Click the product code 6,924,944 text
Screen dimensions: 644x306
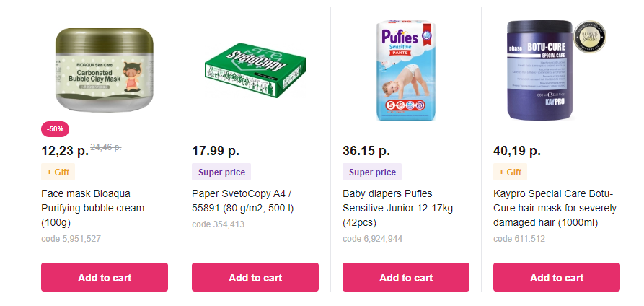pyautogui.click(x=372, y=239)
